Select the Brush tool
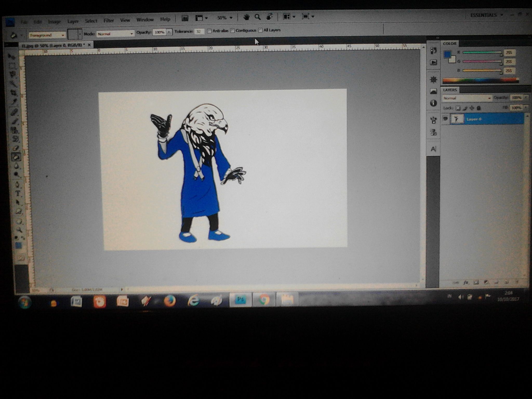The height and width of the screenshot is (399, 532). coord(15,121)
